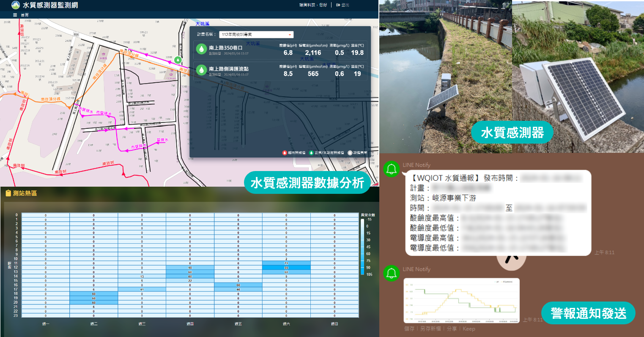The height and width of the screenshot is (337, 644).
Task: Click the 週日 axis label
Action: (x=334, y=324)
